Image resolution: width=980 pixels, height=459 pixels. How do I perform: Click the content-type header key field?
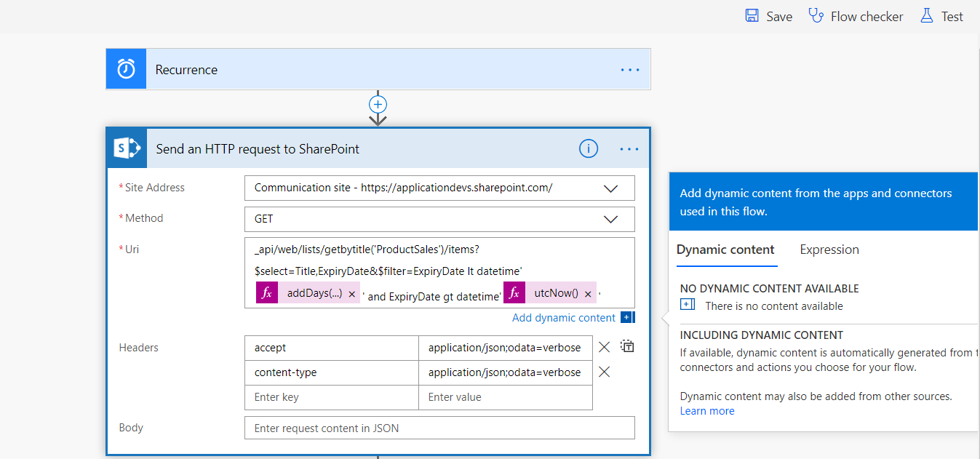(332, 372)
